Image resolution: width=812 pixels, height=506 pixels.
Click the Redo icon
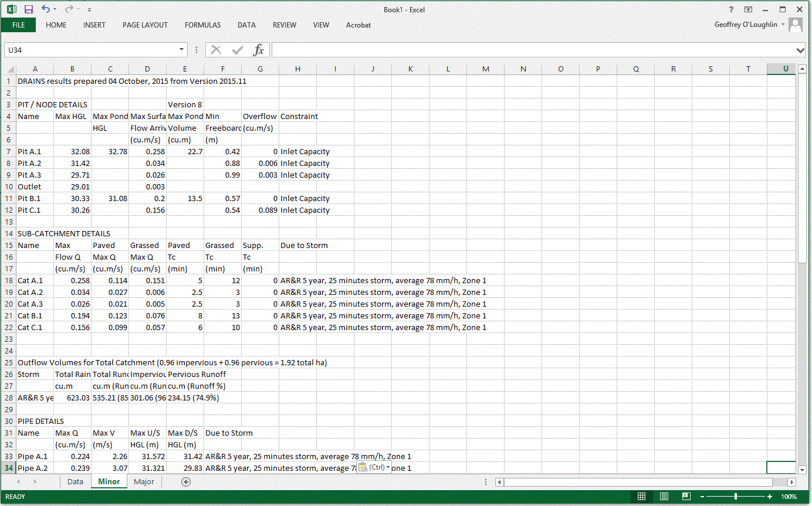[68, 9]
